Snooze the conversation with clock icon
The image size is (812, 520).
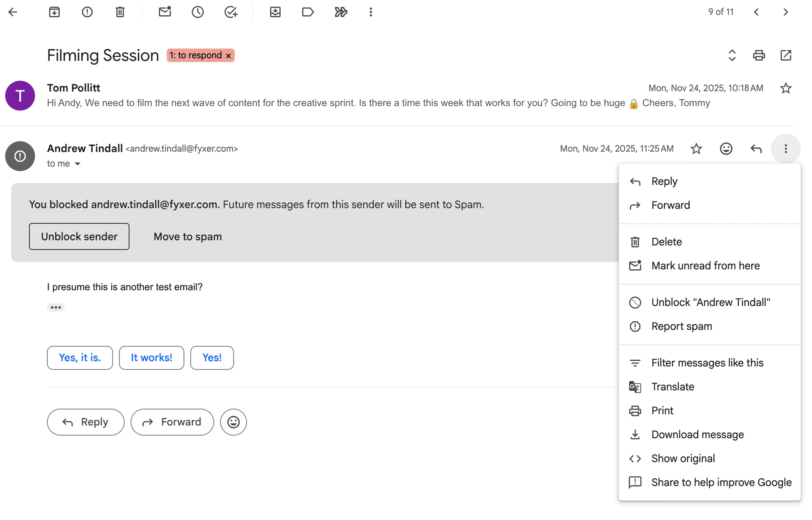pos(198,12)
